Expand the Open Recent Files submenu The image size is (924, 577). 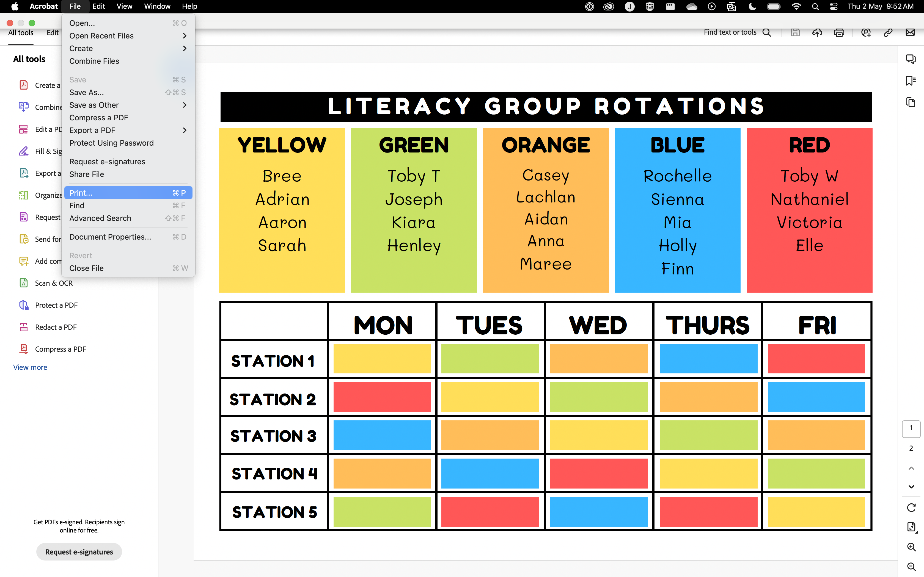(x=185, y=36)
